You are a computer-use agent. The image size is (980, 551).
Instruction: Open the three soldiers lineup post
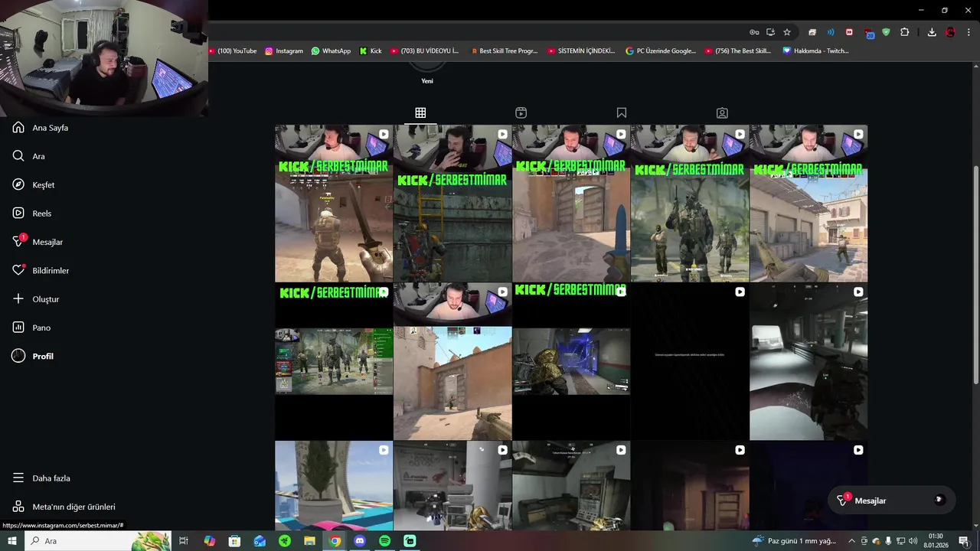690,204
